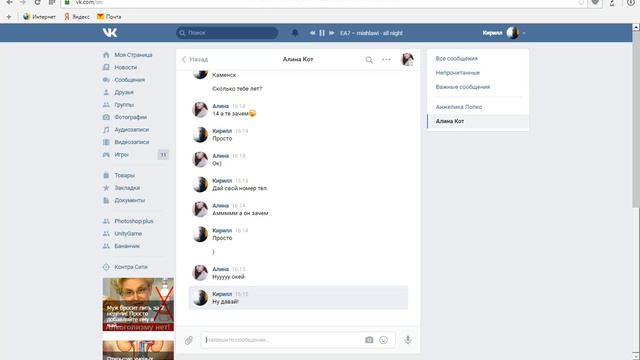This screenshot has width=640, height=360.
Task: Open Photoshop plus group link
Action: click(x=133, y=221)
